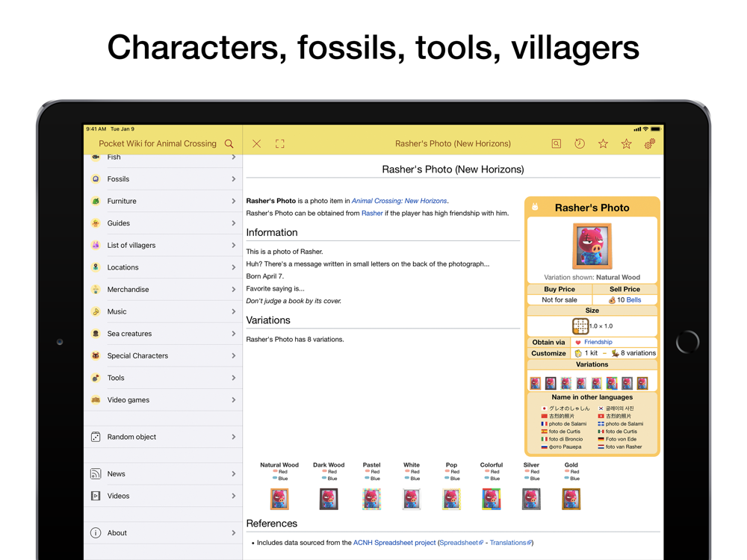Click the "Born April 7." line
This screenshot has height=560, width=747.
tap(265, 276)
